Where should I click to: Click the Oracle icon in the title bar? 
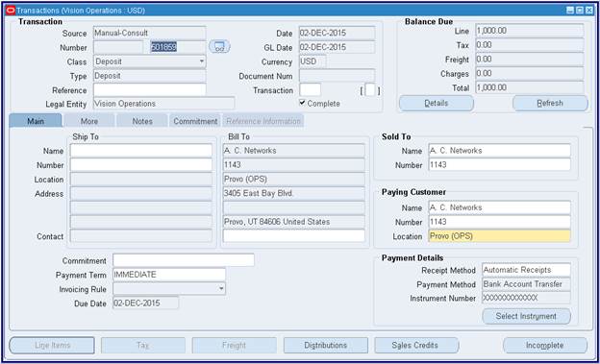[x=11, y=11]
